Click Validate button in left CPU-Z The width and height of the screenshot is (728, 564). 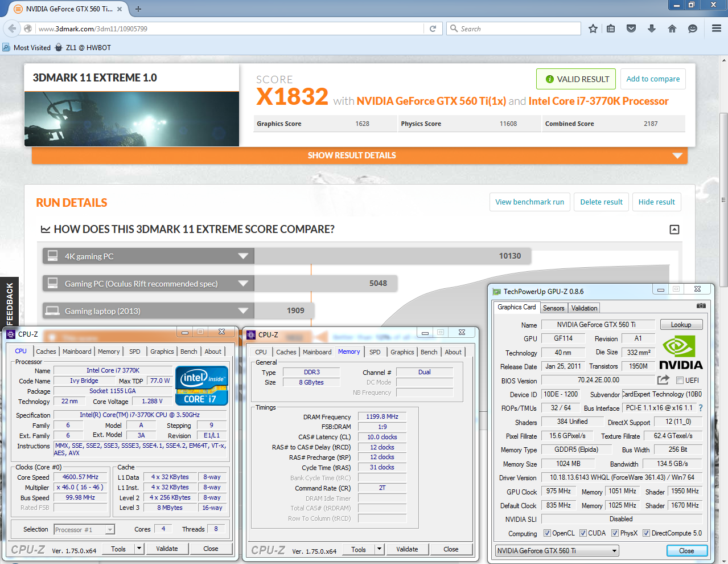(167, 549)
